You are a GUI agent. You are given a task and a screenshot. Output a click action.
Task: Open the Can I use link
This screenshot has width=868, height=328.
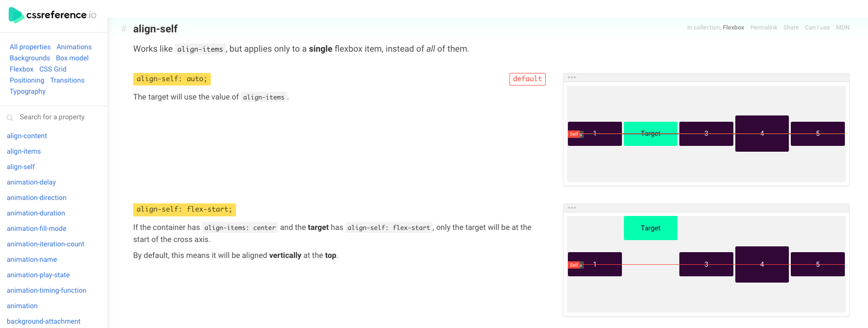tap(817, 28)
